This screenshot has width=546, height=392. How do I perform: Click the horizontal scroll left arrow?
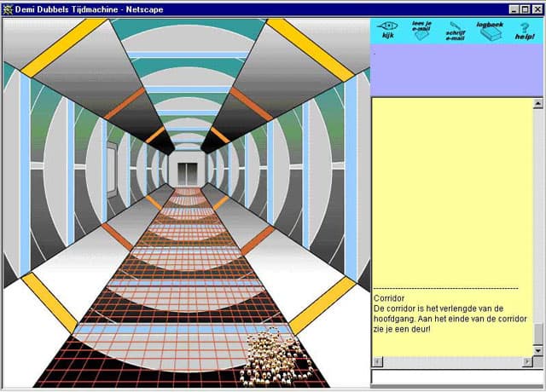coord(377,361)
